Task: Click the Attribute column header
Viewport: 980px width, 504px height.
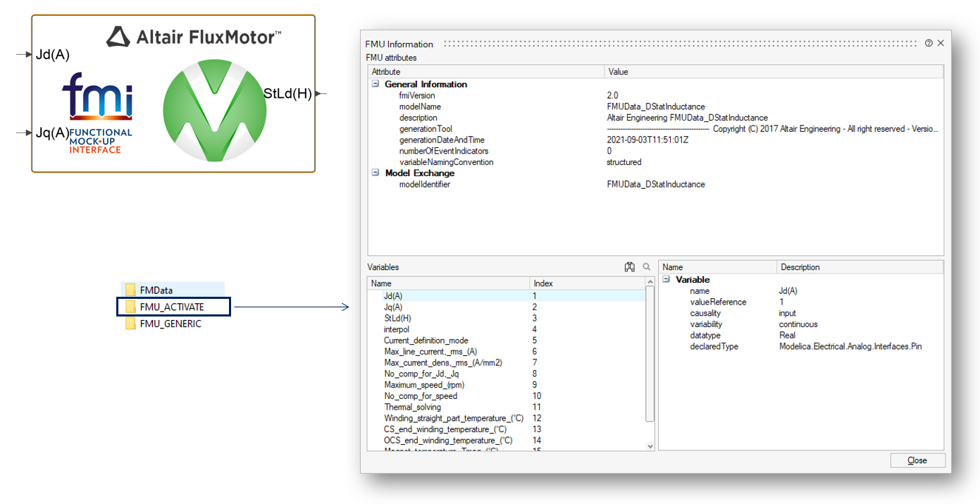Action: 386,72
